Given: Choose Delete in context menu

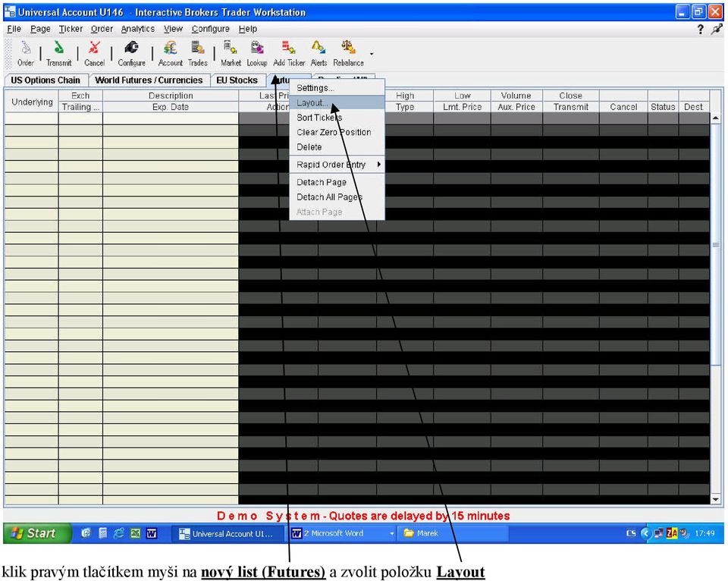Looking at the screenshot, I should [x=337, y=147].
